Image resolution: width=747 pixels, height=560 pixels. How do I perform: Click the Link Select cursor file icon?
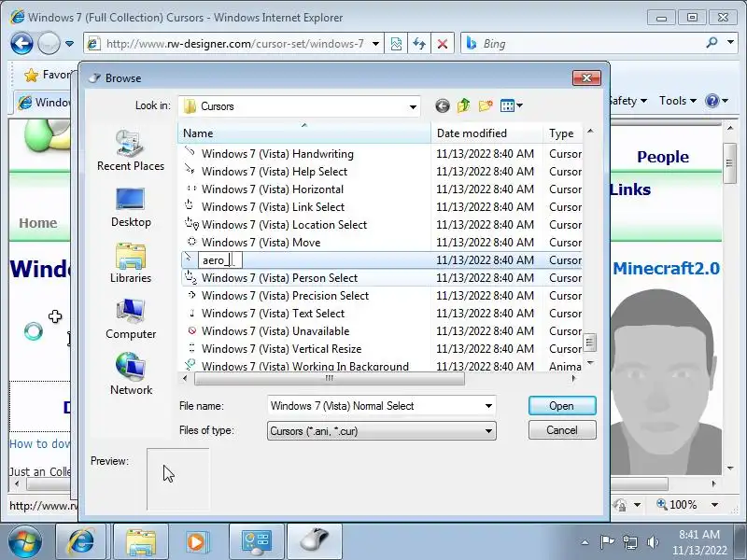click(190, 205)
